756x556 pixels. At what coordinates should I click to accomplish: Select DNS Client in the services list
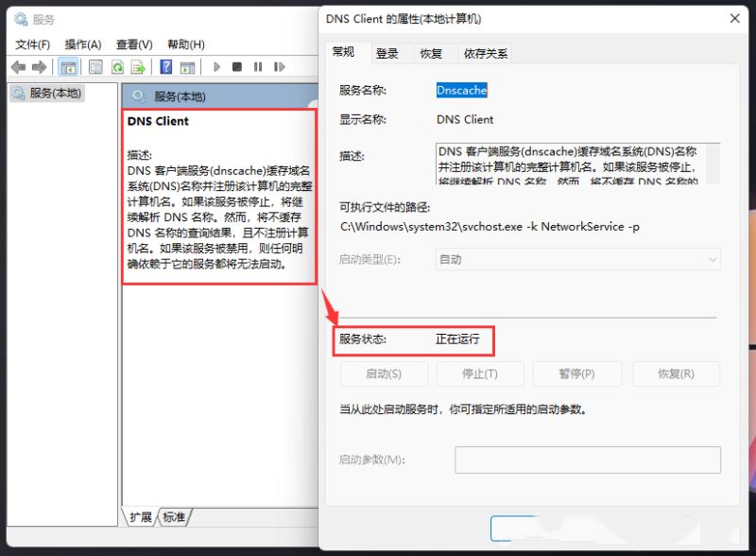(161, 122)
